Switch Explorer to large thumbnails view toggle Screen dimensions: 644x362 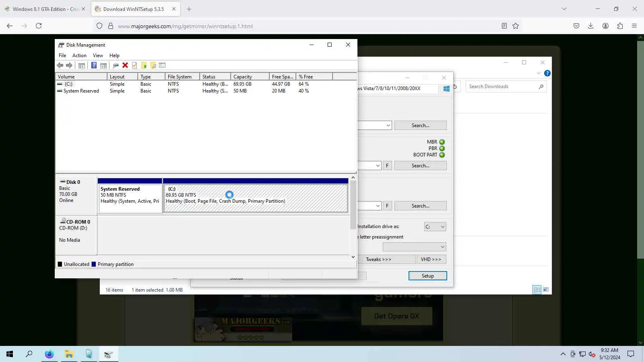tap(546, 290)
